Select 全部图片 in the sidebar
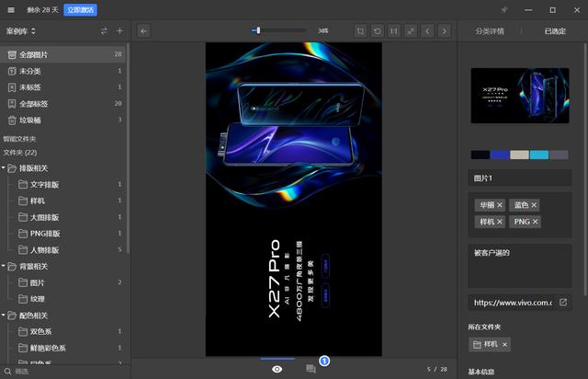 64,55
